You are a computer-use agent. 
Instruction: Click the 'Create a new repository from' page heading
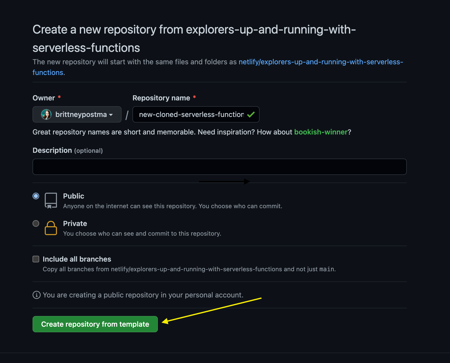(x=194, y=39)
